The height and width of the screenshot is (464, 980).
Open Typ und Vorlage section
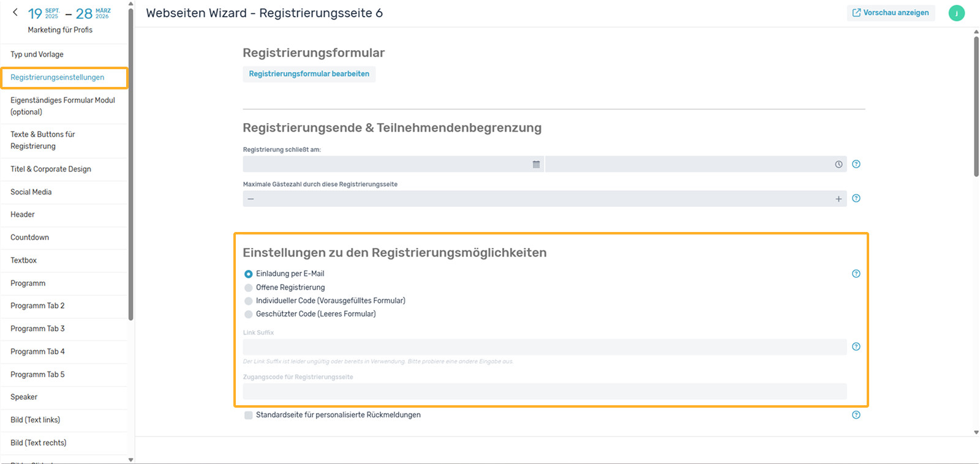click(64, 54)
